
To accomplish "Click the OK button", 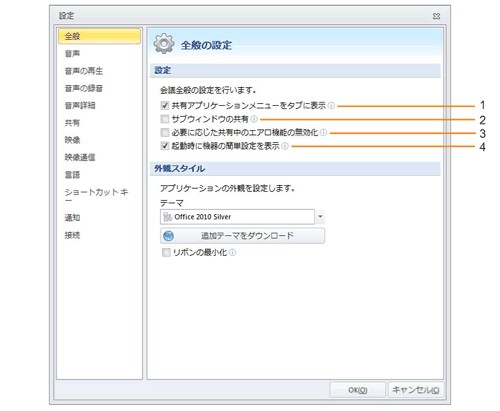I will tap(358, 390).
